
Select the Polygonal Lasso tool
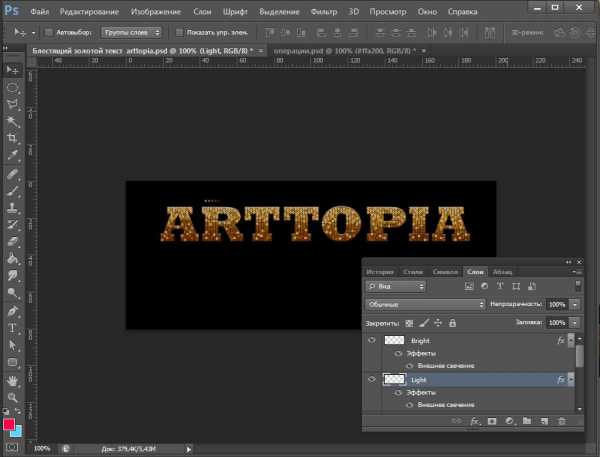click(12, 104)
